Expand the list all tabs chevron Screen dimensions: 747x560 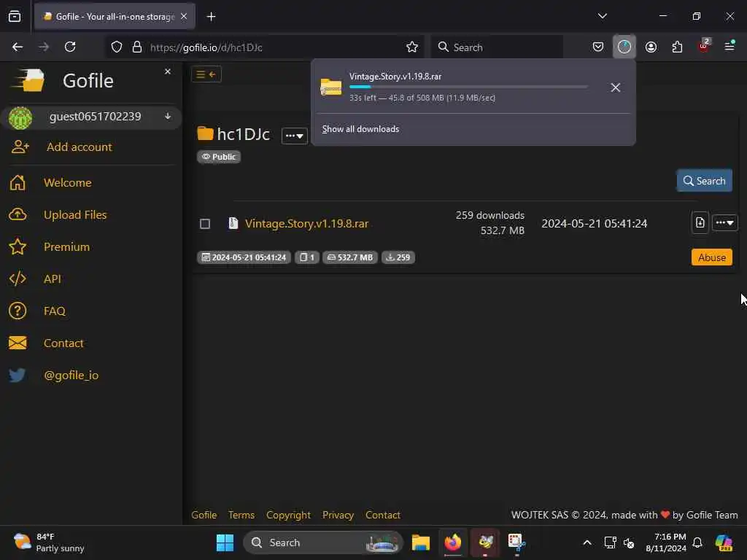tap(602, 16)
